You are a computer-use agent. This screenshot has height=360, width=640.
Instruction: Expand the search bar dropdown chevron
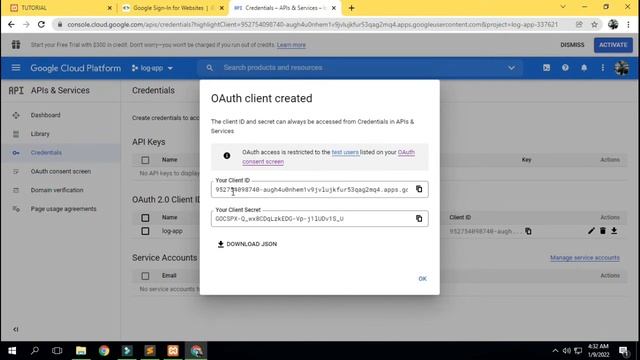(x=511, y=68)
